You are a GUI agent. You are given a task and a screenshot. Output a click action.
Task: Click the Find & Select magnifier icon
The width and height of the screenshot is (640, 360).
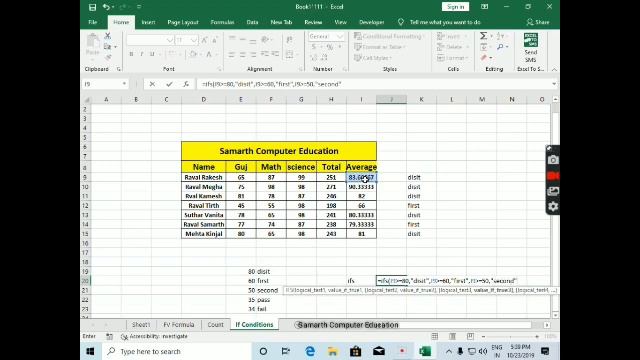coord(500,47)
